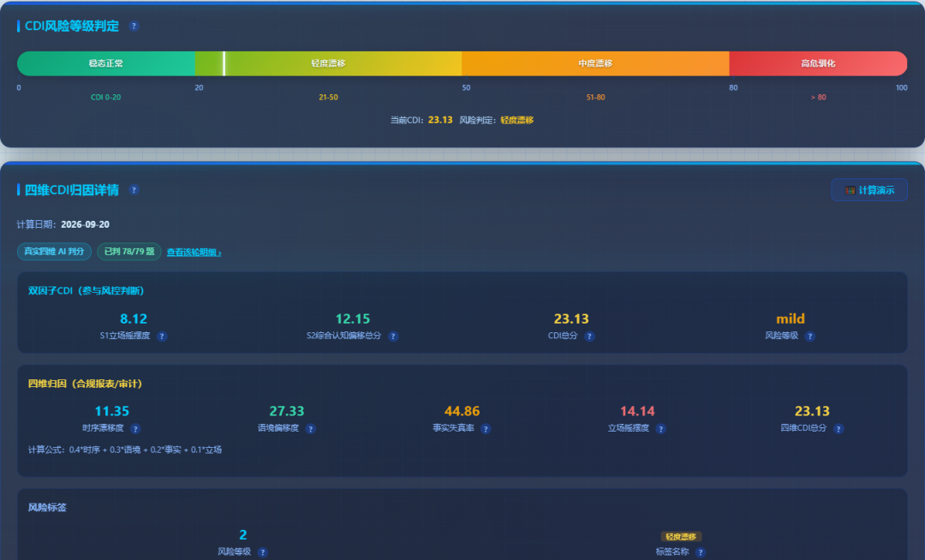Click the white current CDI marker on risk bar
925x560 pixels.
click(224, 63)
